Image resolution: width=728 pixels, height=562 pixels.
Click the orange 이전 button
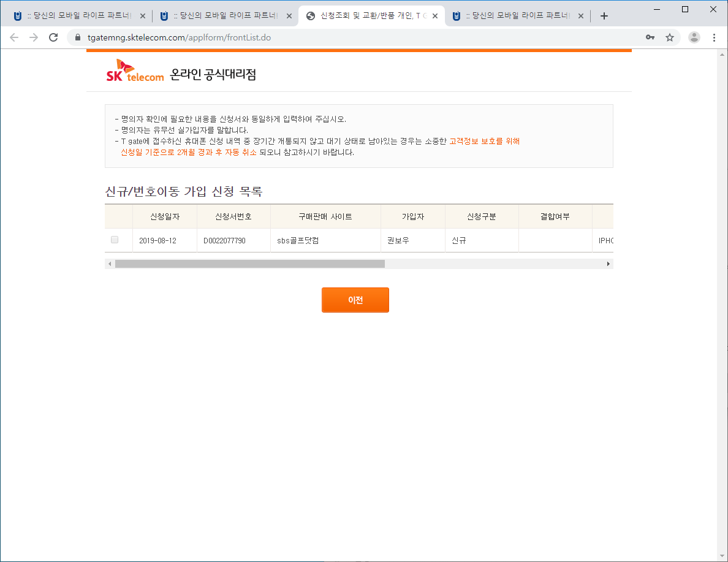tap(355, 300)
